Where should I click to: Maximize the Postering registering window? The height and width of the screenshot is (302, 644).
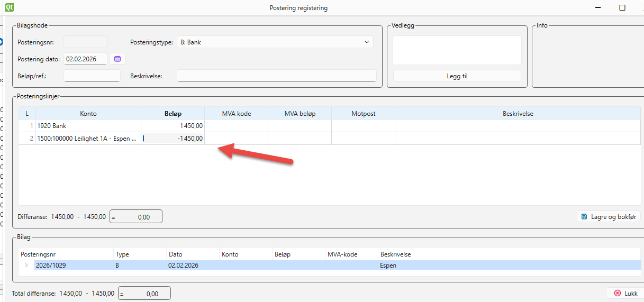tap(622, 7)
